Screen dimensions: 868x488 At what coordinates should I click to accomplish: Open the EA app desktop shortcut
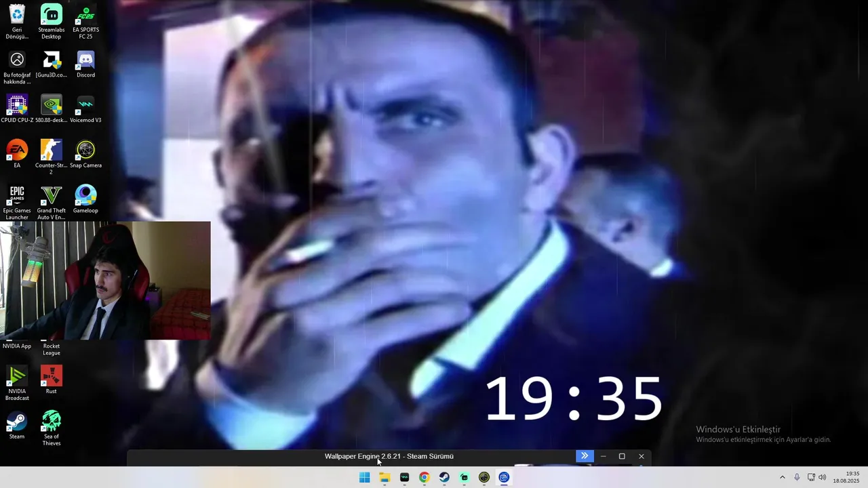coord(17,154)
